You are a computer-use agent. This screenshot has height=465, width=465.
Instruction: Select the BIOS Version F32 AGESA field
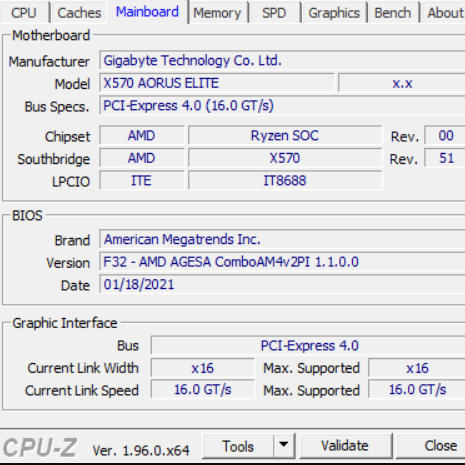pos(282,262)
